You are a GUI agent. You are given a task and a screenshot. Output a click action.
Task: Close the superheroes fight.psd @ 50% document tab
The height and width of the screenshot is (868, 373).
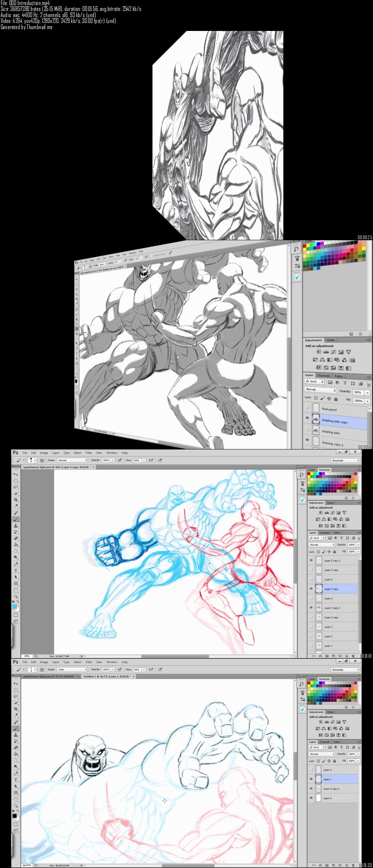[93, 467]
